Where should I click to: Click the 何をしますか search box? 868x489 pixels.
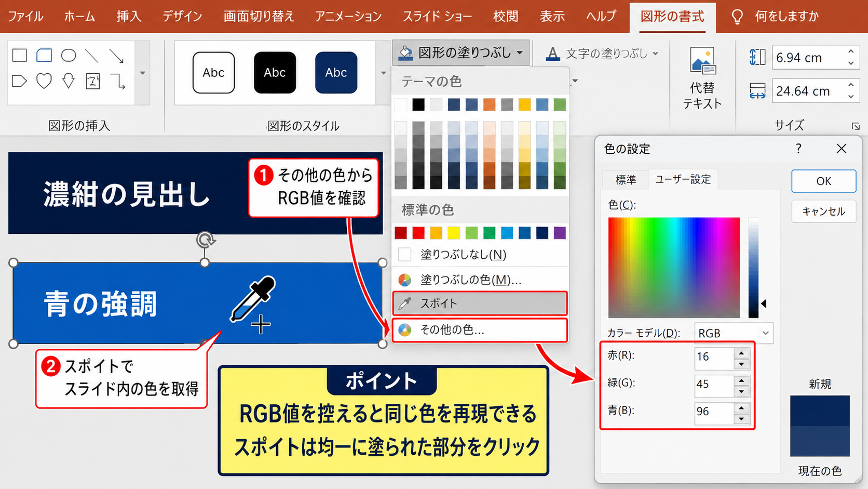click(x=786, y=17)
